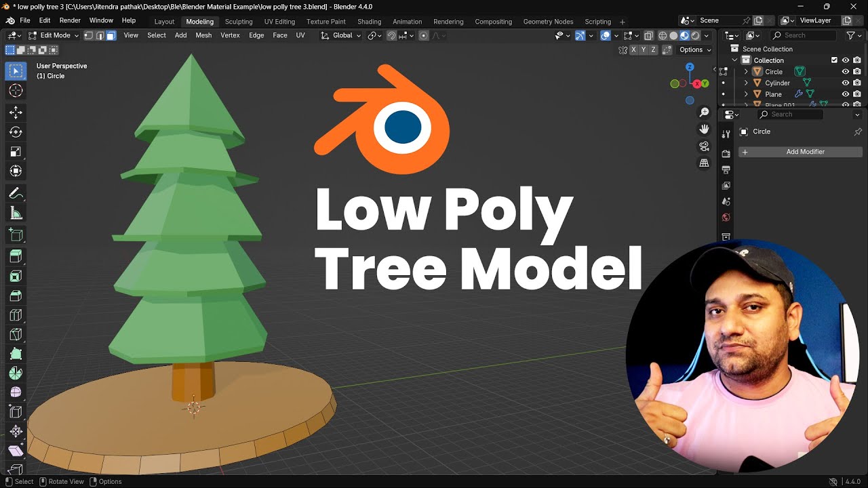Viewport: 868px width, 488px height.
Task: Open the Tool tab in Properties
Action: tap(726, 134)
